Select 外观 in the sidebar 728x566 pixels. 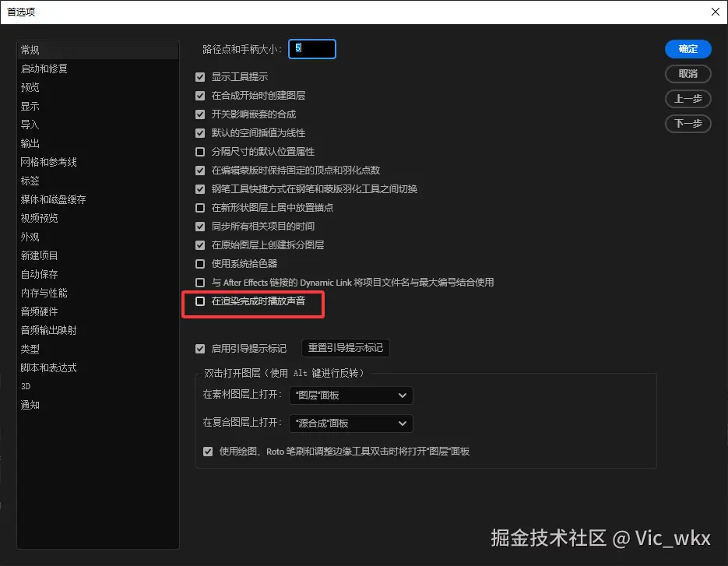(98, 237)
